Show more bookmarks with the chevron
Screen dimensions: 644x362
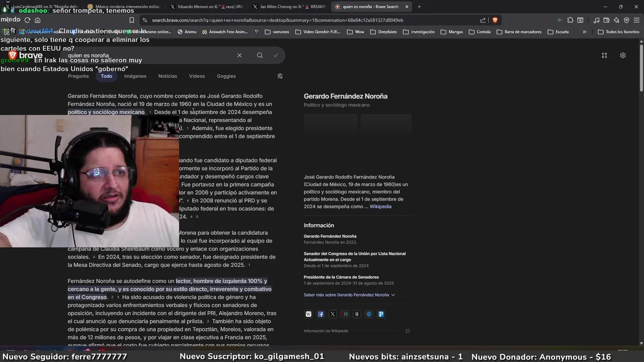tap(584, 32)
